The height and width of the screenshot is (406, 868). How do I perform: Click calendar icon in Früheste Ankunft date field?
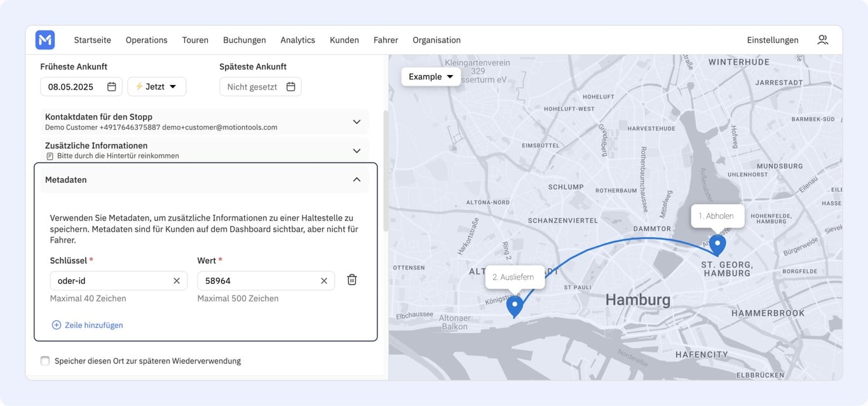click(x=112, y=86)
